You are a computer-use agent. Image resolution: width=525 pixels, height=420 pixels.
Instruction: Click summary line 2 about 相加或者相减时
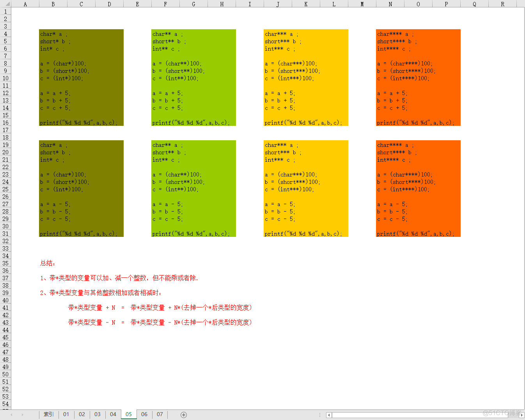pos(101,293)
